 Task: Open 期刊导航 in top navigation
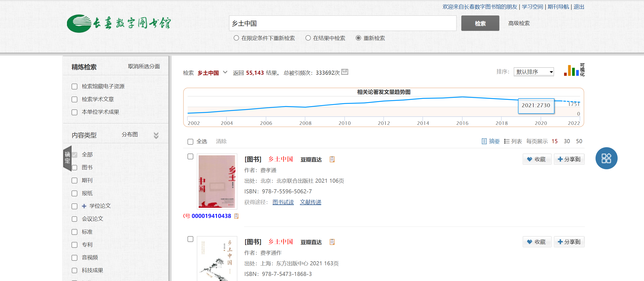coord(558,7)
